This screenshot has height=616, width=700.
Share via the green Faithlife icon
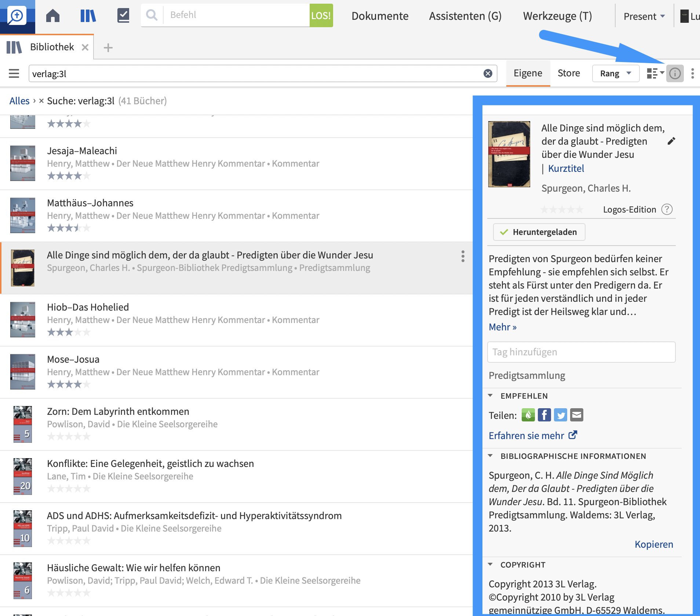point(528,415)
